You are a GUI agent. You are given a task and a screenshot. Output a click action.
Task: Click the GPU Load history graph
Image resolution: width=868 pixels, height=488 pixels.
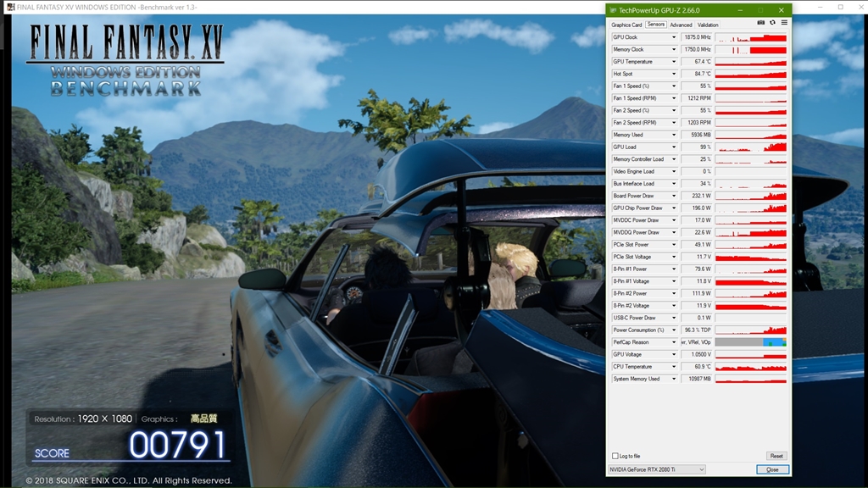coord(751,147)
